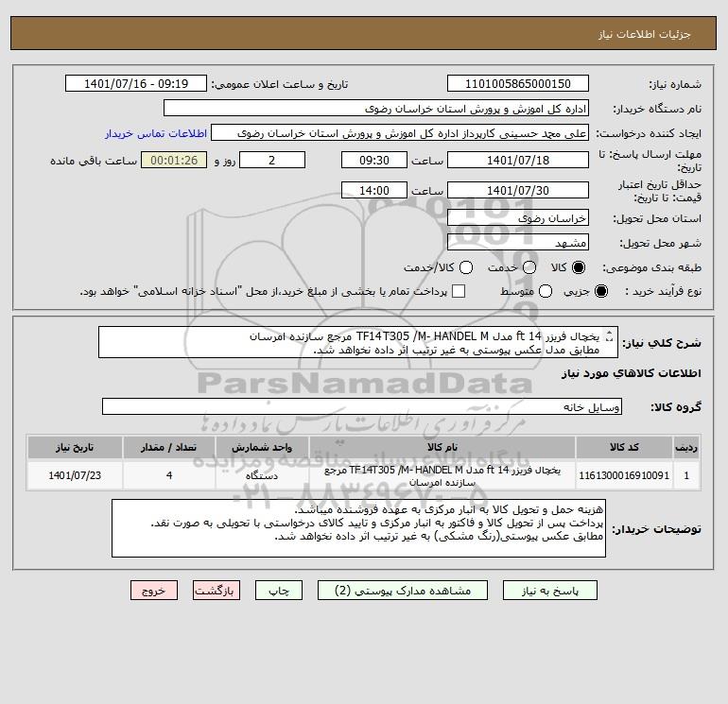Click the ردیف column header

(686, 447)
